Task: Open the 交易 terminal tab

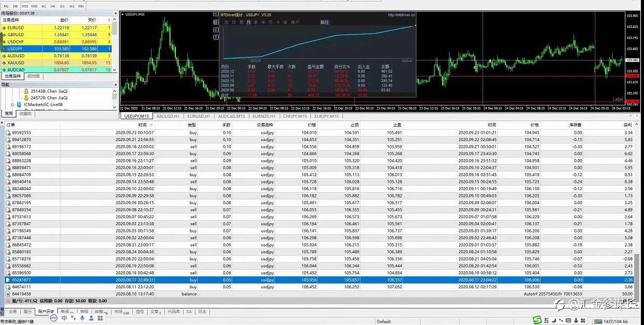Action: tap(13, 312)
